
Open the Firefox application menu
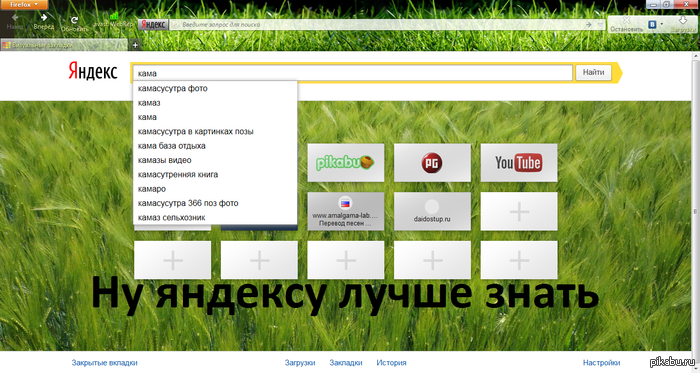[x=24, y=4]
